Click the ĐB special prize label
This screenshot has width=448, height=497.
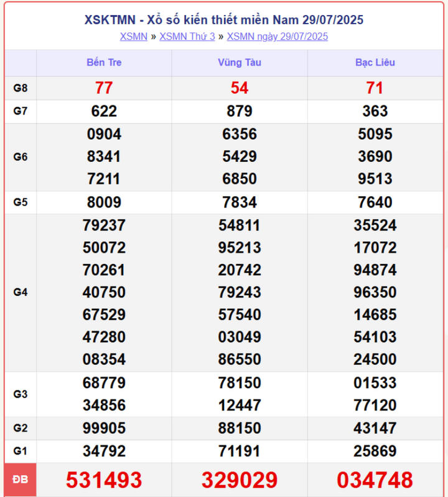(21, 480)
